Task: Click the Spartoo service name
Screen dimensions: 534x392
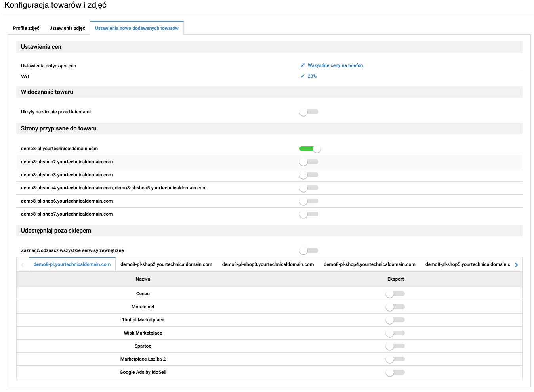Action: [143, 346]
